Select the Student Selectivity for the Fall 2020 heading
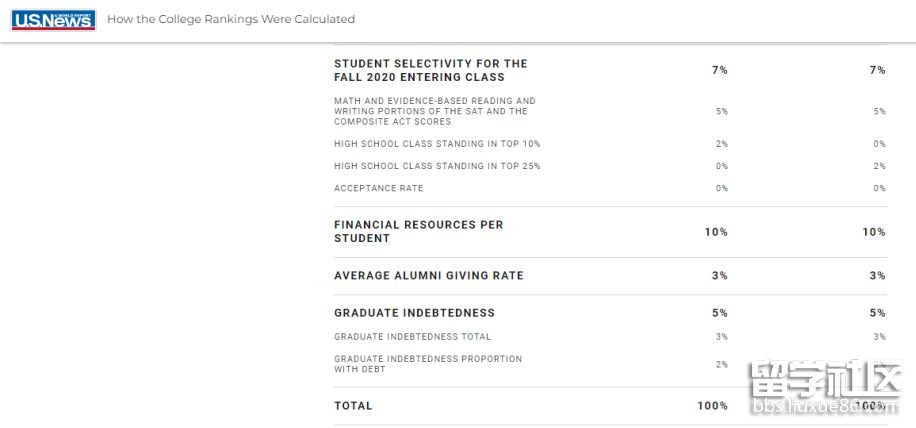The image size is (916, 428). pyautogui.click(x=431, y=70)
